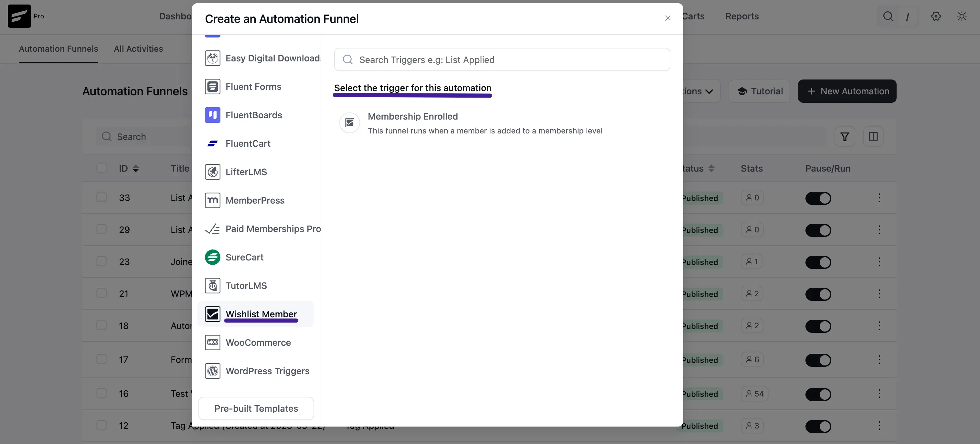
Task: Check the row checkbox for funnel 33
Action: (x=101, y=197)
